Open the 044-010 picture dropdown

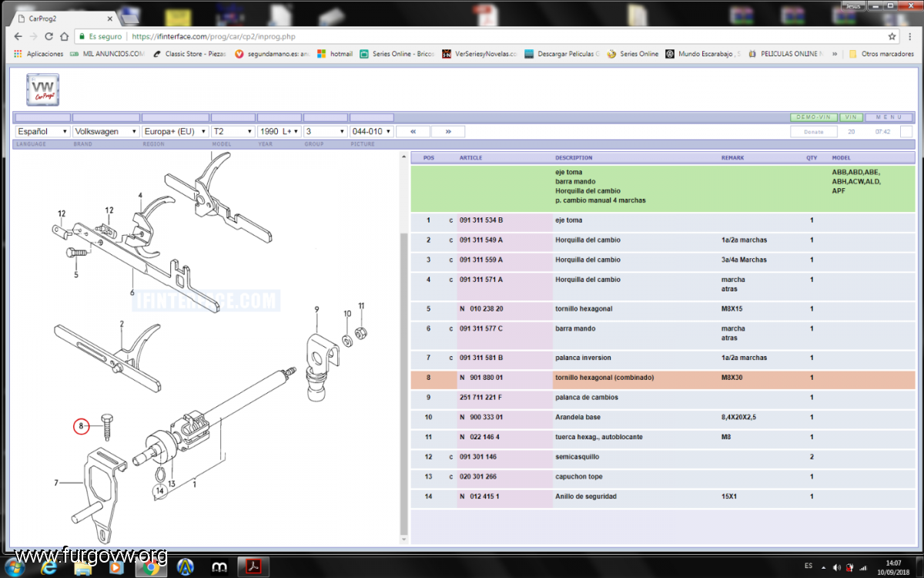click(x=372, y=132)
